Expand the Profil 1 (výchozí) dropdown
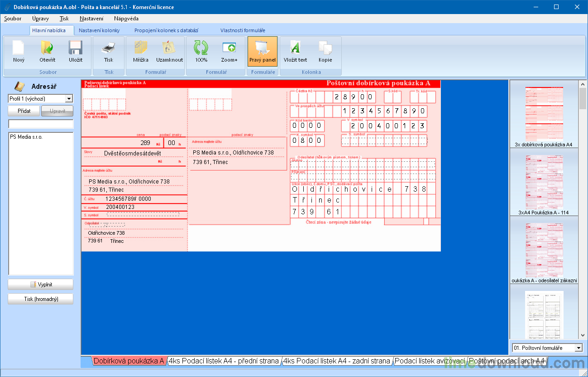 (x=69, y=99)
